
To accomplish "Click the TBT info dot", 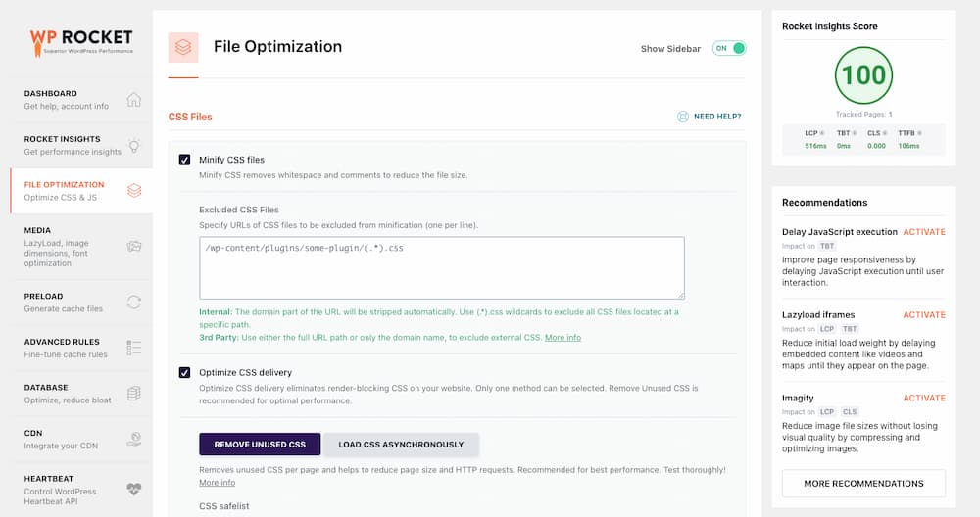I will [x=855, y=133].
